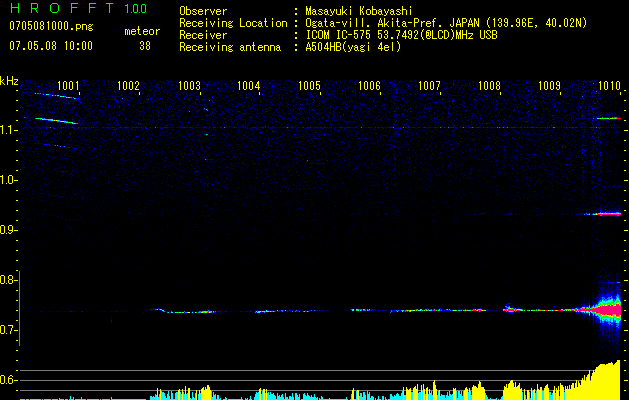629x400 pixels.
Task: Click the 1006 time axis marker
Action: 369,86
